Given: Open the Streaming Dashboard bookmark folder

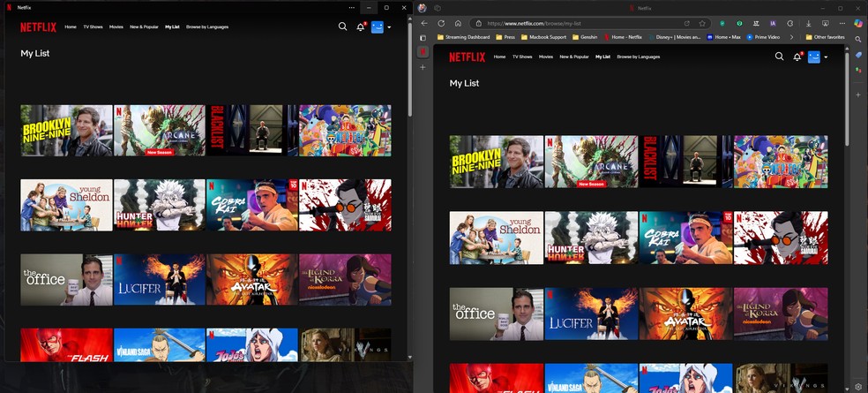Looking at the screenshot, I should click(x=463, y=37).
